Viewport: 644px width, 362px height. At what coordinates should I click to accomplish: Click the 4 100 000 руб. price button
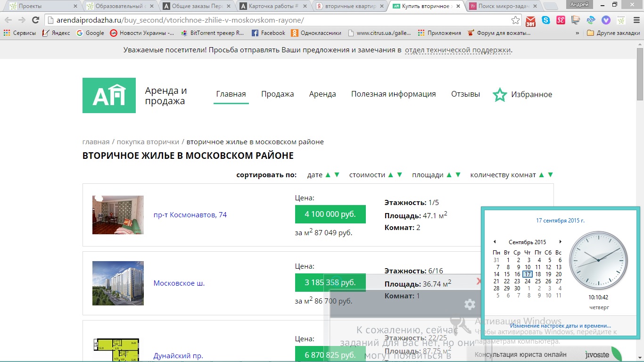coord(330,214)
